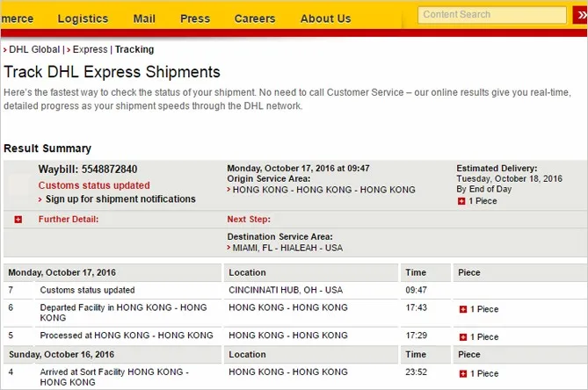588x390 pixels.
Task: Open the MIAMI, FL - HIALEAH destination link
Action: click(287, 248)
